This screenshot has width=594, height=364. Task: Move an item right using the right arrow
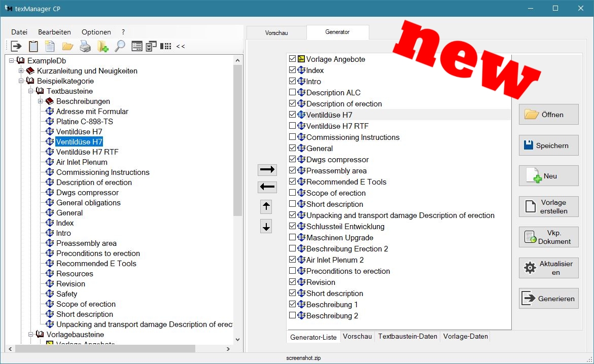[267, 169]
